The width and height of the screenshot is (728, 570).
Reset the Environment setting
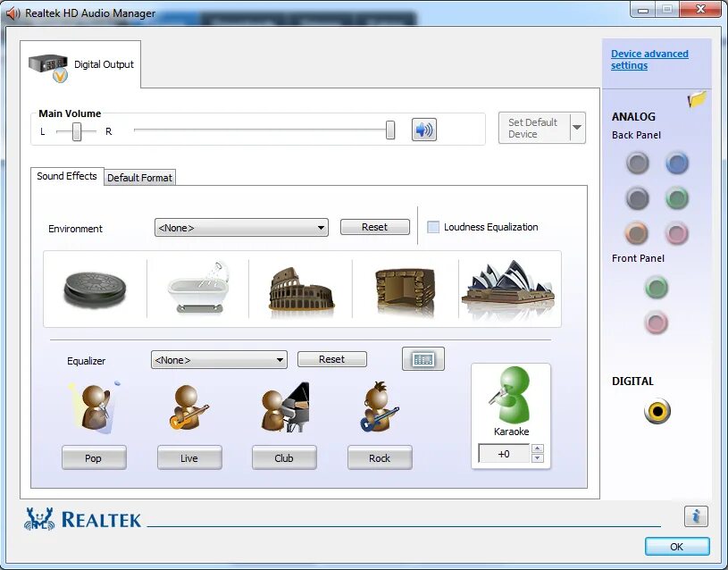point(374,227)
